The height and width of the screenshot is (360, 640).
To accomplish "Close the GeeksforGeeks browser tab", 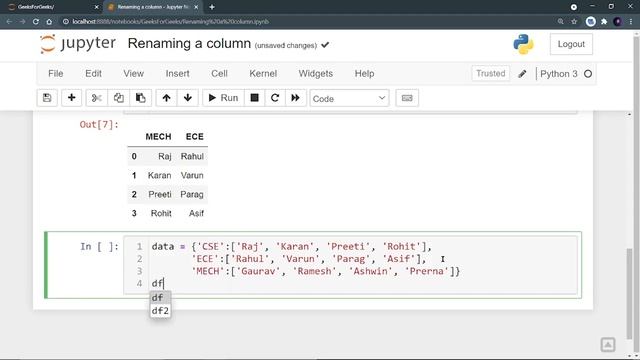I will [97, 7].
